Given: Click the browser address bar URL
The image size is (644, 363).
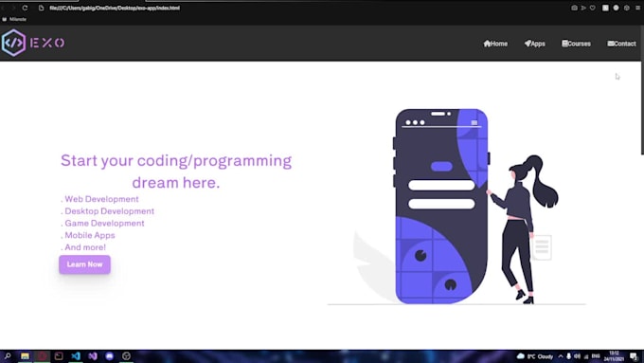Looking at the screenshot, I should coord(115,8).
